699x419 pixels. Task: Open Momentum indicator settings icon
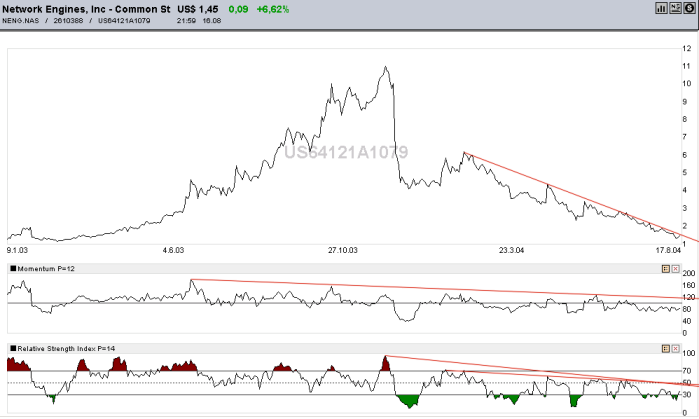click(666, 269)
